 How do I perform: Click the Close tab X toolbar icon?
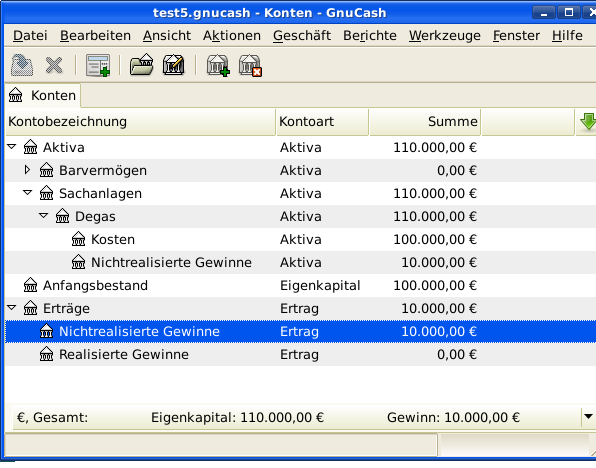54,65
